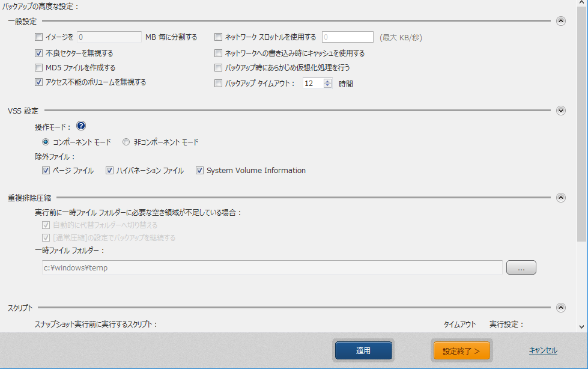Click the browse (...) button for temp folder
Viewport: 588px width, 369px height.
[x=521, y=268]
